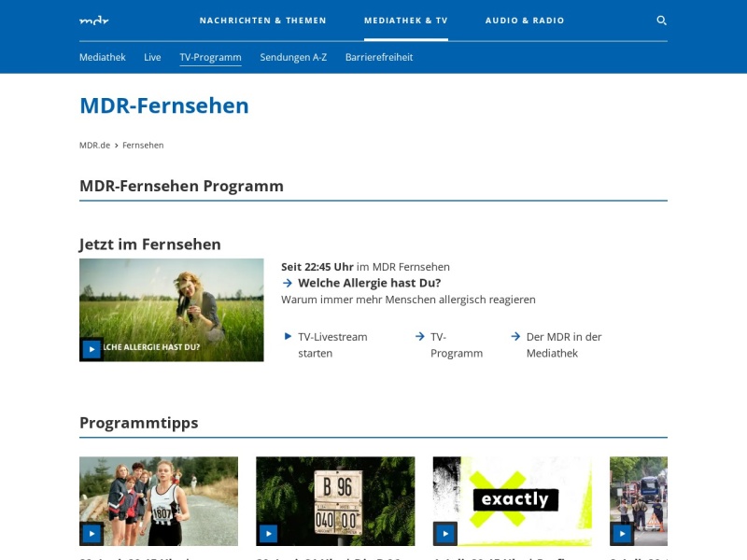Click Programmtipps heading
Viewport: 747px width, 560px height.
pyautogui.click(x=138, y=423)
